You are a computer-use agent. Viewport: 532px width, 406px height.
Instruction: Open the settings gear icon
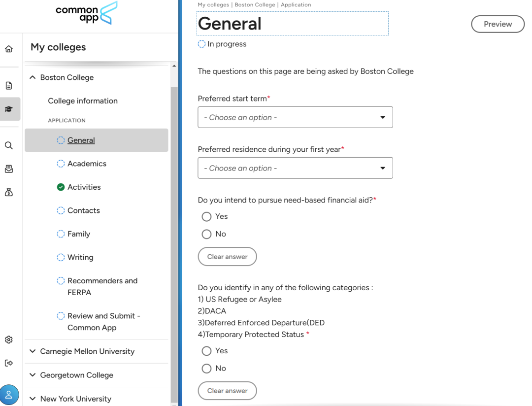point(9,340)
